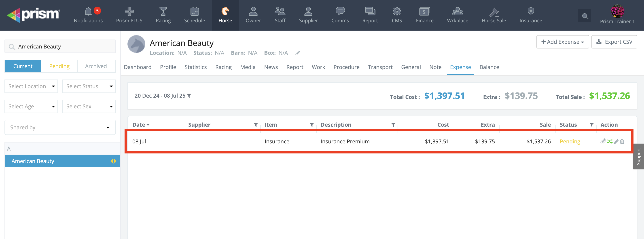Image resolution: width=644 pixels, height=239 pixels.
Task: Open the Racing trophy icon
Action: [x=163, y=11]
